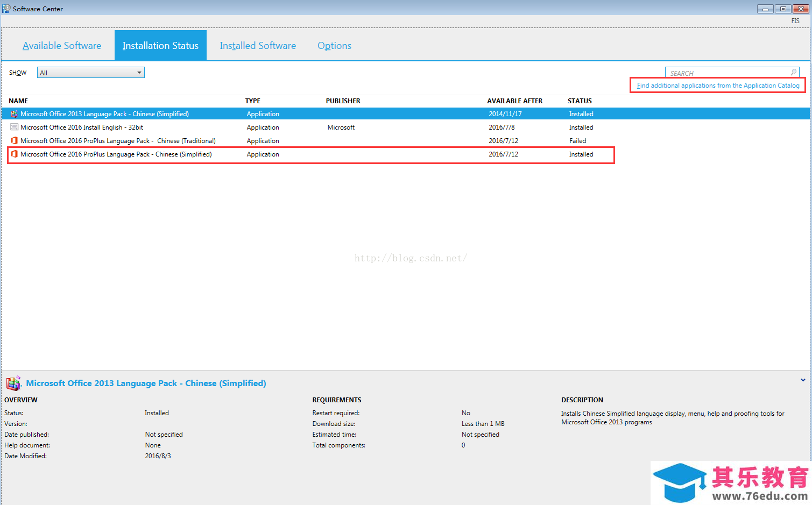Sort by NAME column header
The height and width of the screenshot is (505, 812).
pos(18,101)
